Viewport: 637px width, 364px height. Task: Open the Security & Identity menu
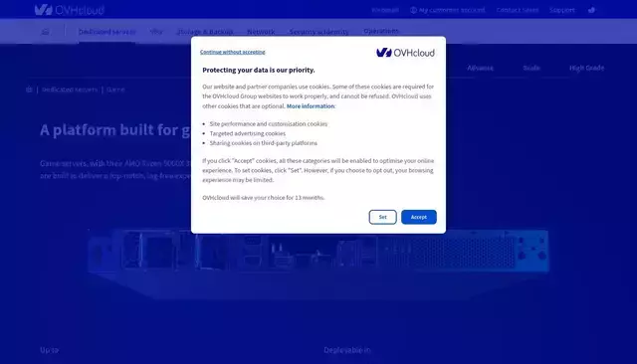(318, 32)
